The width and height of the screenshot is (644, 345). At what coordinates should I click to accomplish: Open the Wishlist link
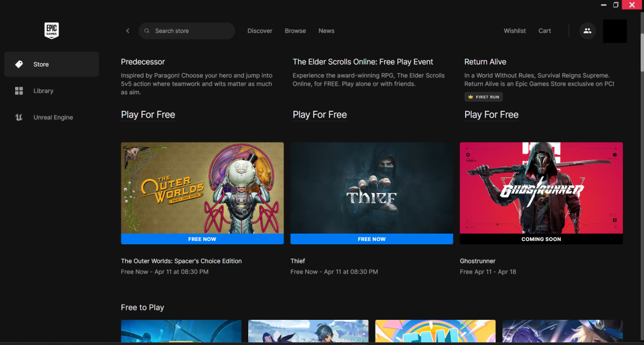tap(515, 31)
